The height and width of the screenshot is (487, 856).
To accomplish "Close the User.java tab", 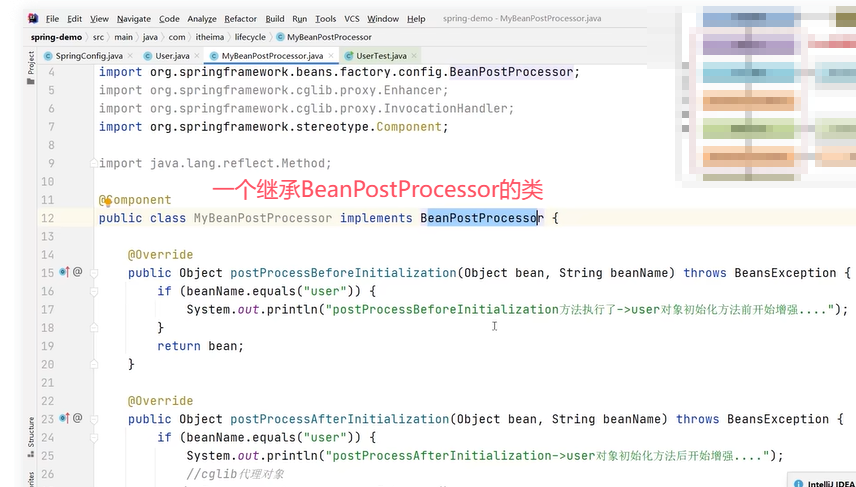I will pyautogui.click(x=197, y=56).
